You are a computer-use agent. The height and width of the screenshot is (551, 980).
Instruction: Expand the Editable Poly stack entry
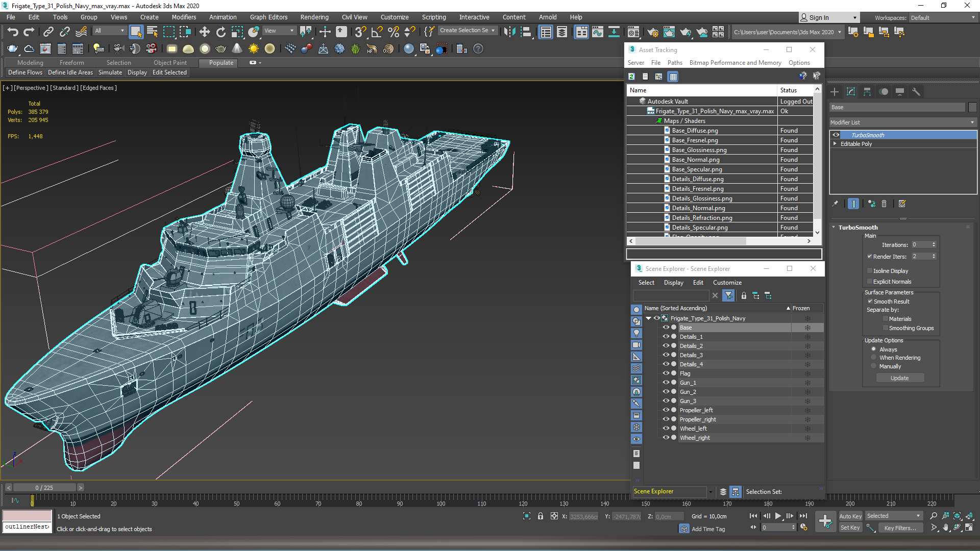(835, 144)
